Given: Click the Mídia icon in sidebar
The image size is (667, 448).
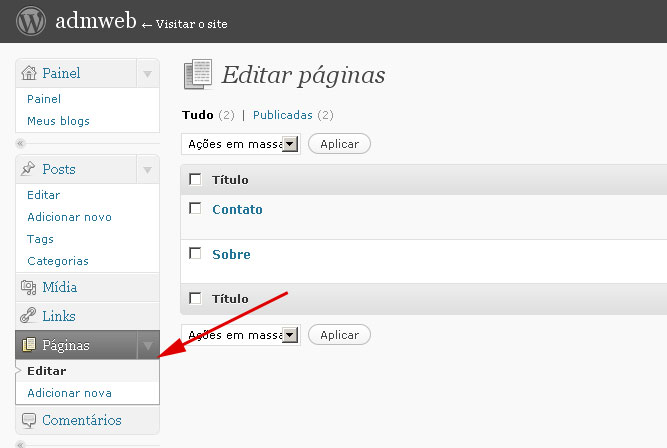Looking at the screenshot, I should pyautogui.click(x=29, y=288).
